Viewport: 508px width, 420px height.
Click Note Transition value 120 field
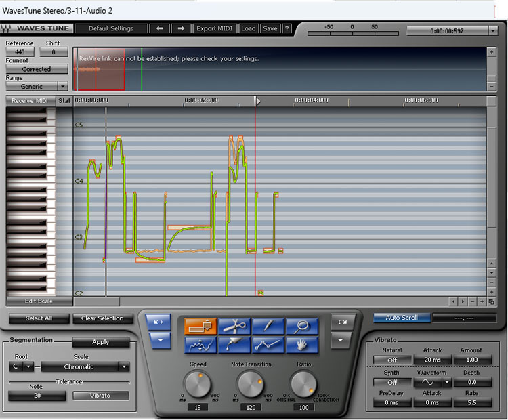[x=251, y=408]
